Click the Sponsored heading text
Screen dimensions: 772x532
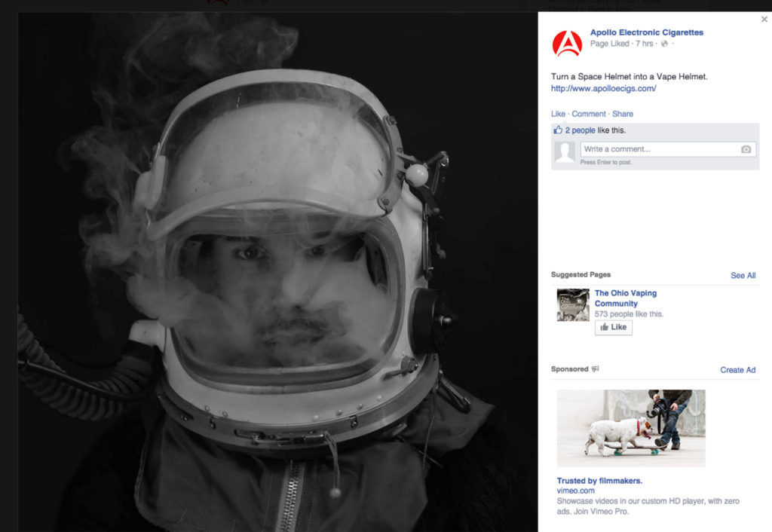click(x=570, y=369)
